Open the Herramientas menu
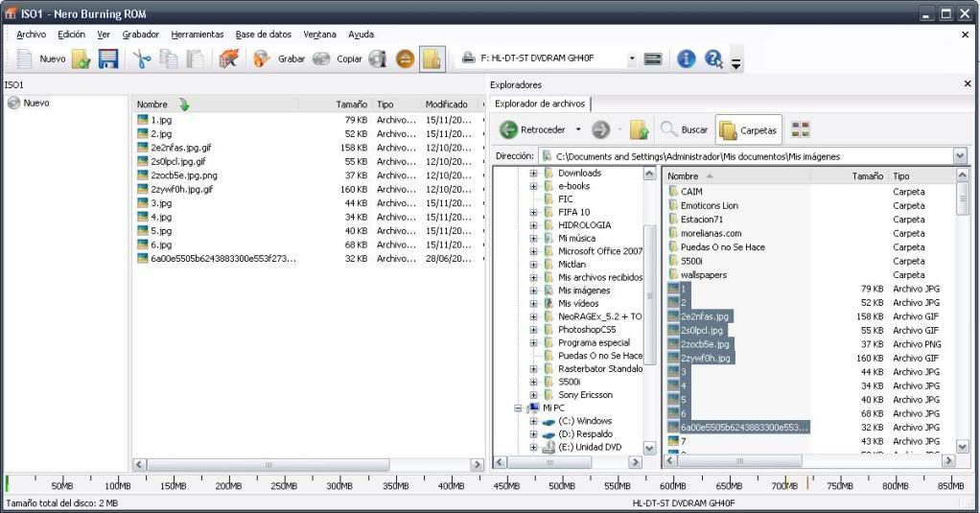This screenshot has width=980, height=513. pyautogui.click(x=197, y=35)
